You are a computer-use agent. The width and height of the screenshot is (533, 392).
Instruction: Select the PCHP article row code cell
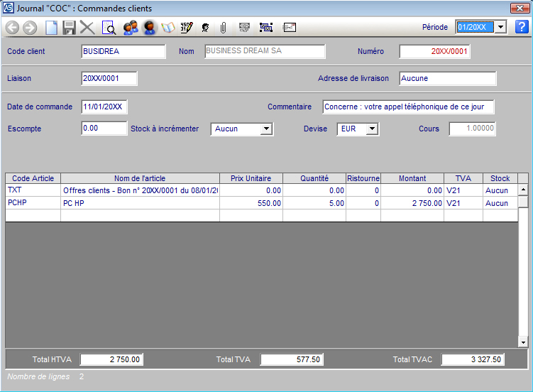pos(33,203)
